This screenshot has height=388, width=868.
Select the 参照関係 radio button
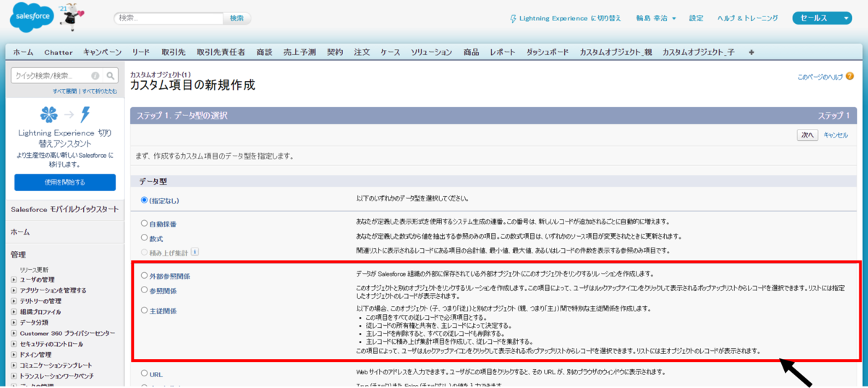coord(144,290)
